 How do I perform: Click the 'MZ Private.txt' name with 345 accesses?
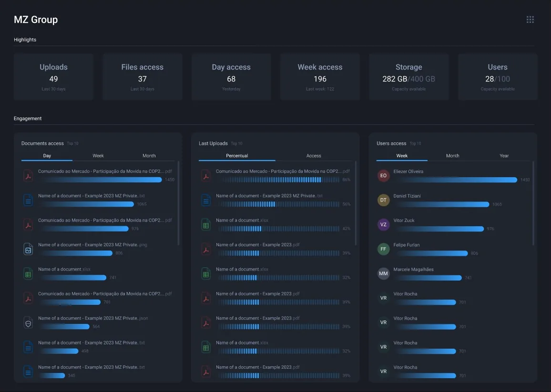(x=92, y=367)
